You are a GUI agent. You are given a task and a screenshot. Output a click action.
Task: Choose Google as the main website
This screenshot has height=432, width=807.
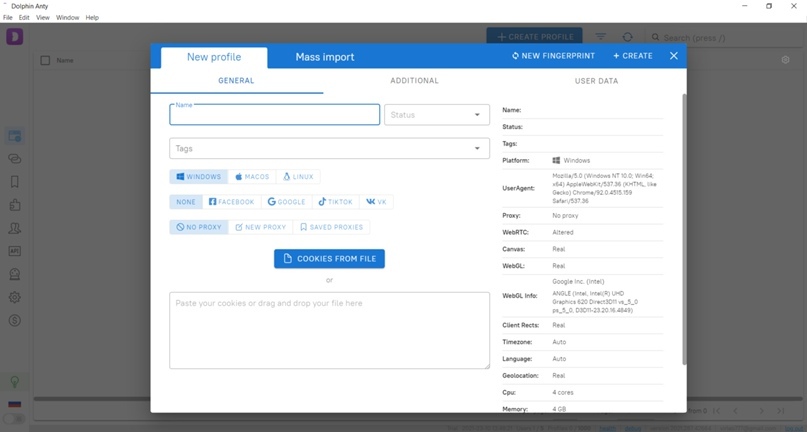[x=287, y=202]
